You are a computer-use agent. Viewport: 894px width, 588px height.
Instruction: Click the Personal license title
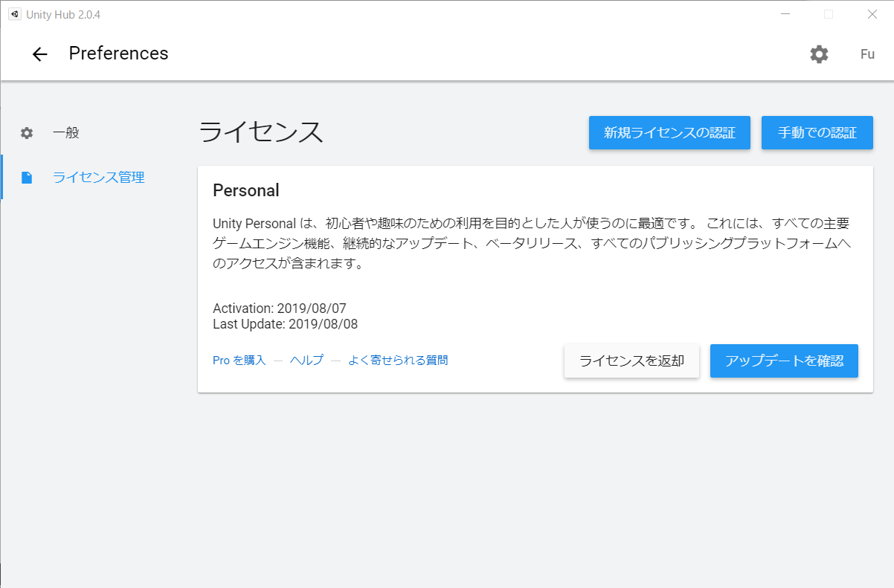pos(246,190)
